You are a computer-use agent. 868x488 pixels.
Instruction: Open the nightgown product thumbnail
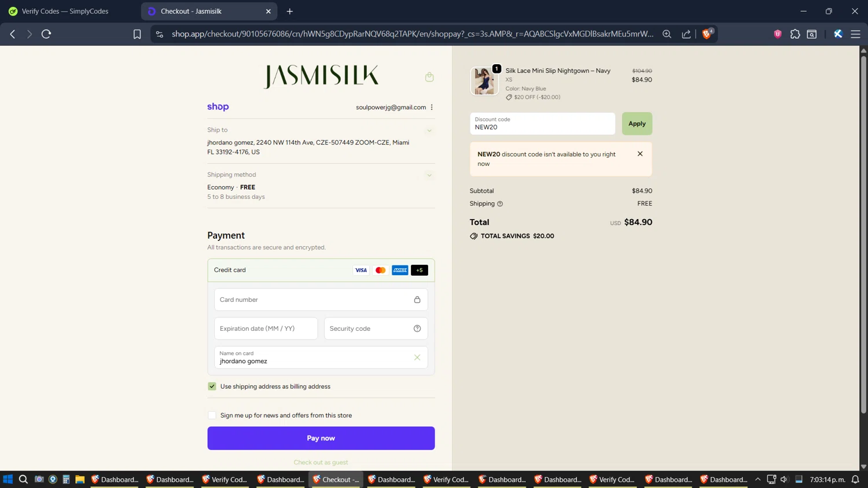tap(484, 80)
